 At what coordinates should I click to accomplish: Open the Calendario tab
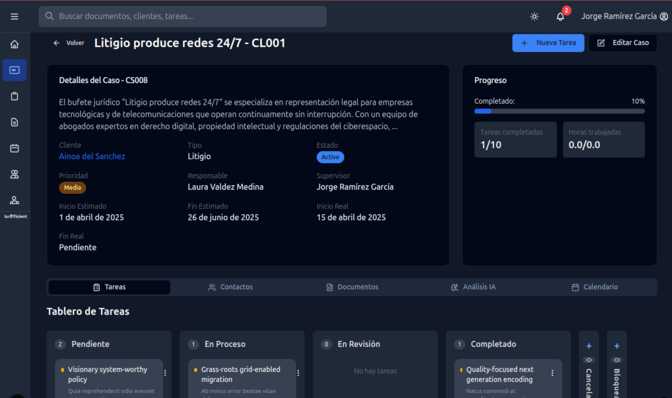pos(595,287)
